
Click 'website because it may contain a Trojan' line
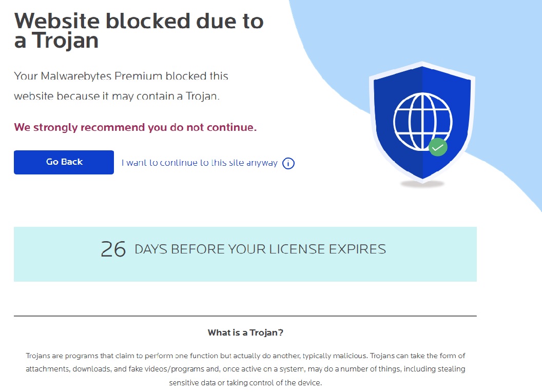[x=117, y=96]
